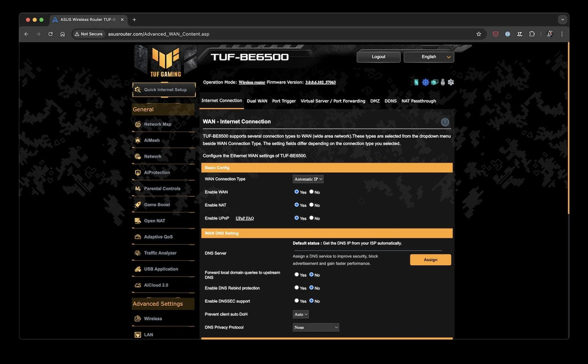Click the mobile app status icon

tap(416, 82)
